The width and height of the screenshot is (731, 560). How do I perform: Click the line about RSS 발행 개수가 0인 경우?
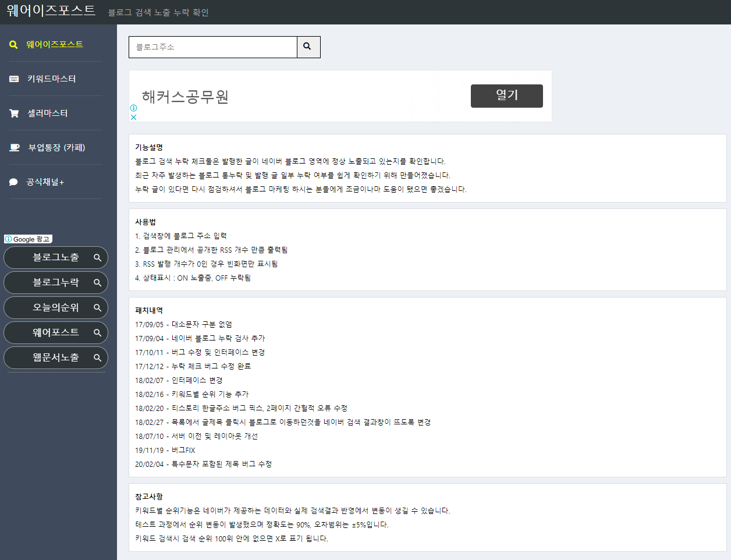tap(207, 264)
